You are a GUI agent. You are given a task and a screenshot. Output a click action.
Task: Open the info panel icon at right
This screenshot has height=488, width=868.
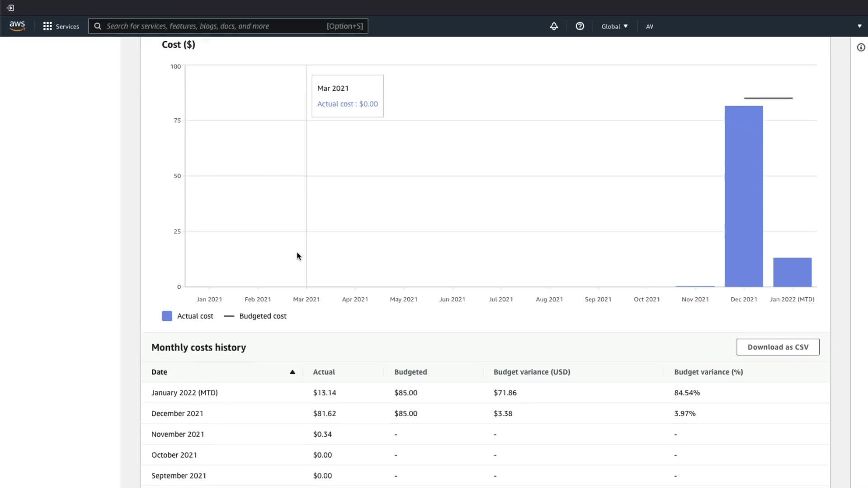coord(861,47)
